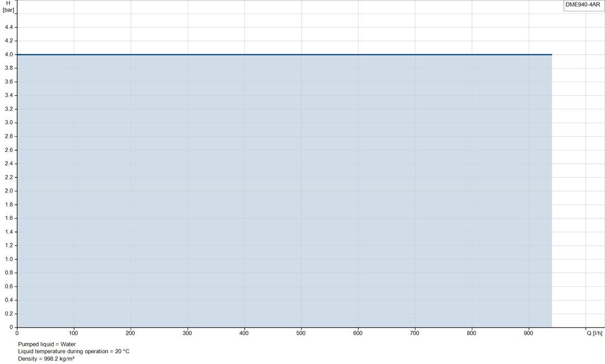This screenshot has width=605, height=364.
Task: Click the DME940-4AR legend label
Action: [x=583, y=5]
